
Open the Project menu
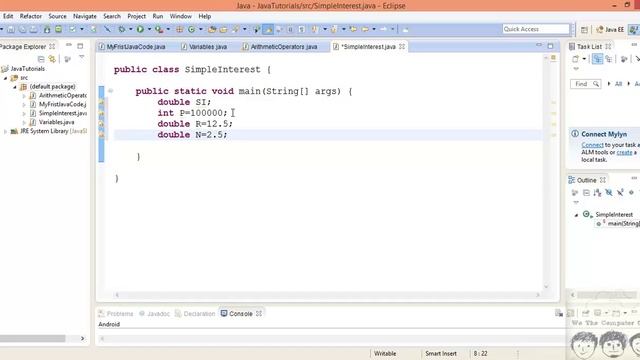(x=136, y=16)
